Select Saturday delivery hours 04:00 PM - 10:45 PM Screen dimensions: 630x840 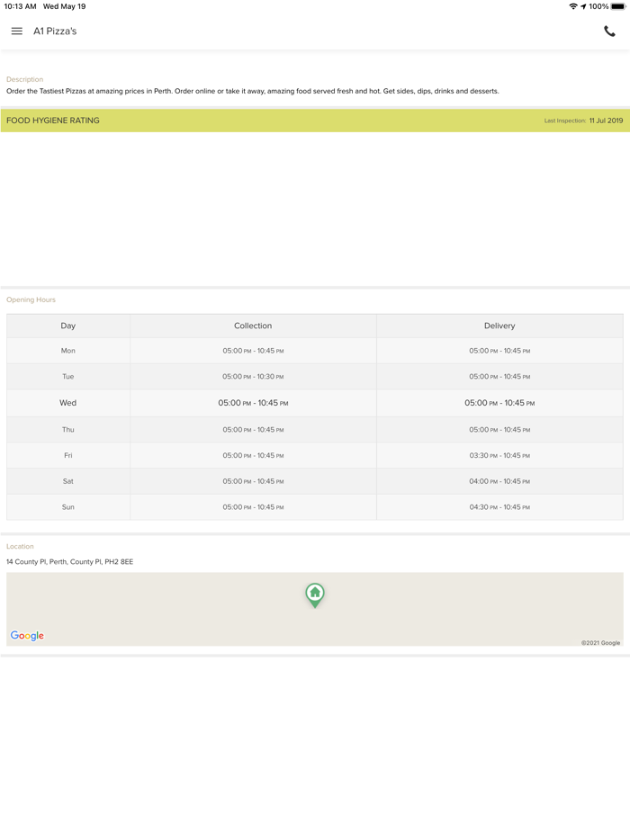(499, 481)
